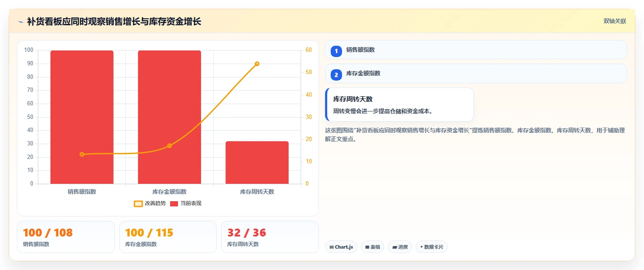Click right axis value 30
The image size is (644, 270).
click(309, 117)
